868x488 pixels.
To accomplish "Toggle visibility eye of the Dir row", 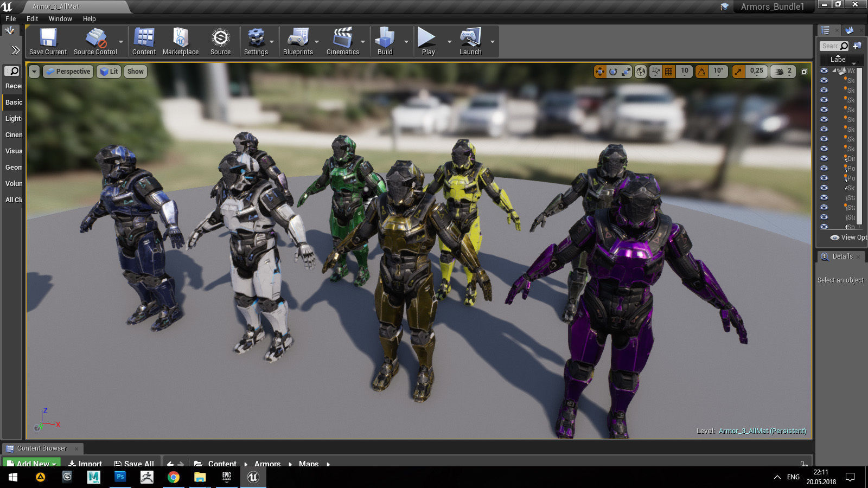I will point(824,158).
